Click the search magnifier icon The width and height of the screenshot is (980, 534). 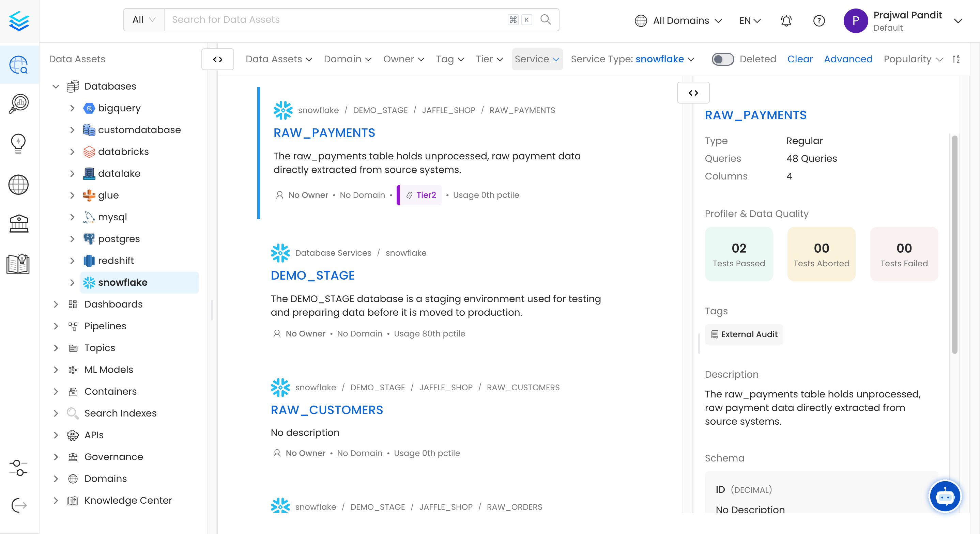[546, 20]
